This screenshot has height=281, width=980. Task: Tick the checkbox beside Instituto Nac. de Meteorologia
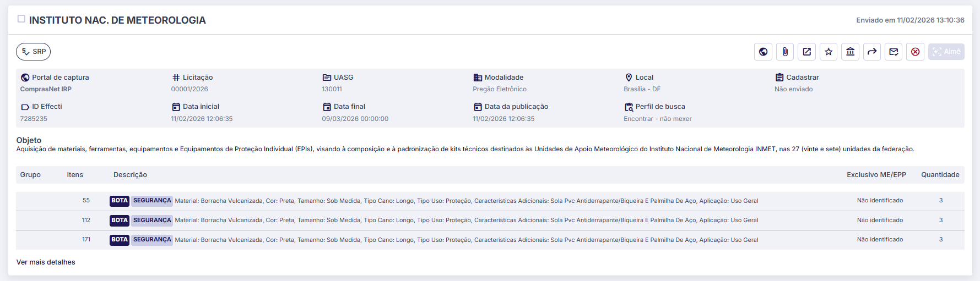point(21,19)
